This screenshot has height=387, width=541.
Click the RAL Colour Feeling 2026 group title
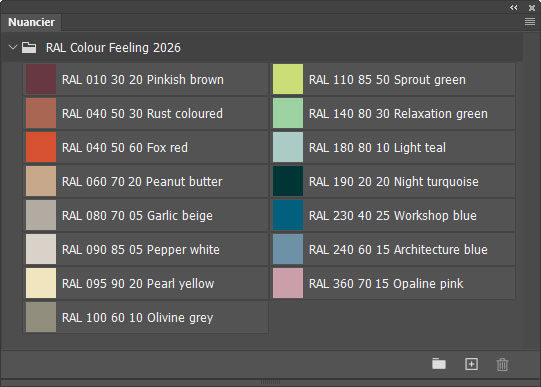tap(113, 48)
